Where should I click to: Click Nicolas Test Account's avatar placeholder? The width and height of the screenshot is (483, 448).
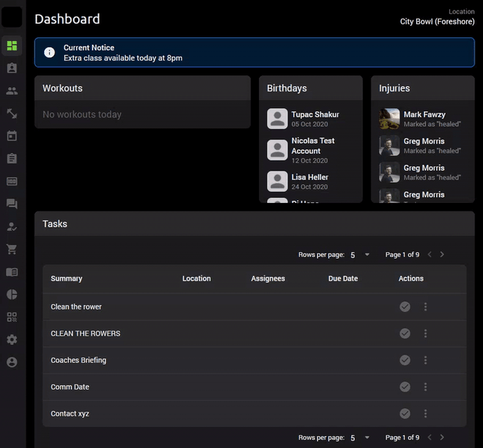pos(277,150)
